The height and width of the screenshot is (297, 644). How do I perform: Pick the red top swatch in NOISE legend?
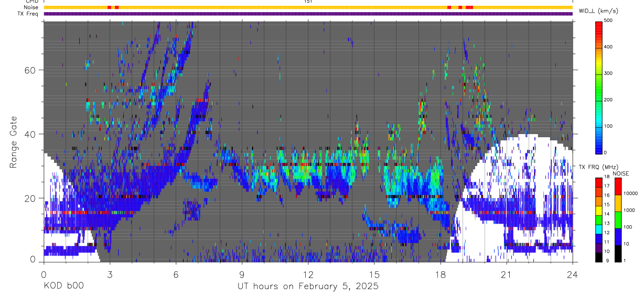click(x=618, y=186)
